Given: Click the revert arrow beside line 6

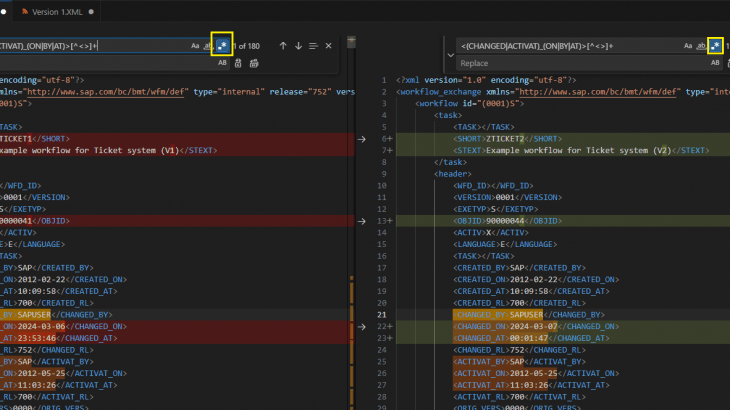Looking at the screenshot, I should [x=362, y=139].
